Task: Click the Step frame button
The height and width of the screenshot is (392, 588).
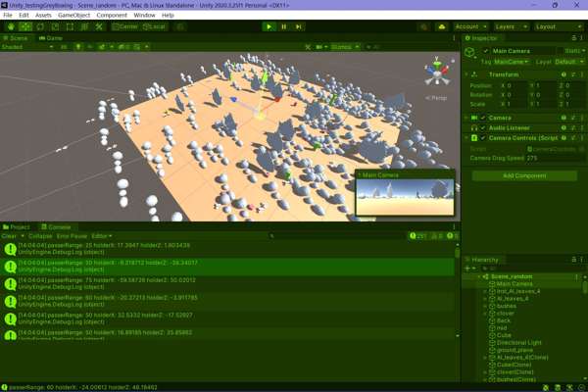Action: pos(299,26)
